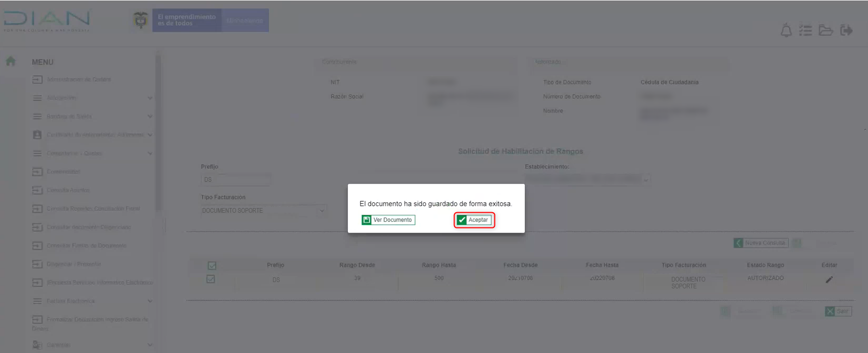This screenshot has width=868, height=353.
Task: Go to home via the house icon
Action: coord(11,61)
